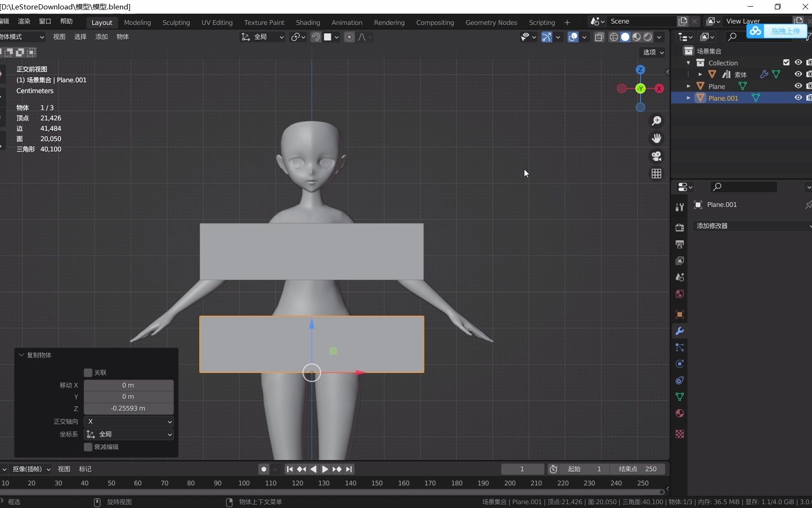This screenshot has height=508, width=812.
Task: Open the Physics properties tab
Action: pyautogui.click(x=679, y=364)
